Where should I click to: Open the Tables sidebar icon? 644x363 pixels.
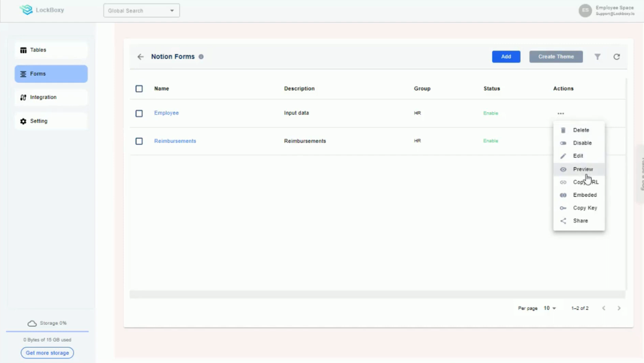pos(23,50)
